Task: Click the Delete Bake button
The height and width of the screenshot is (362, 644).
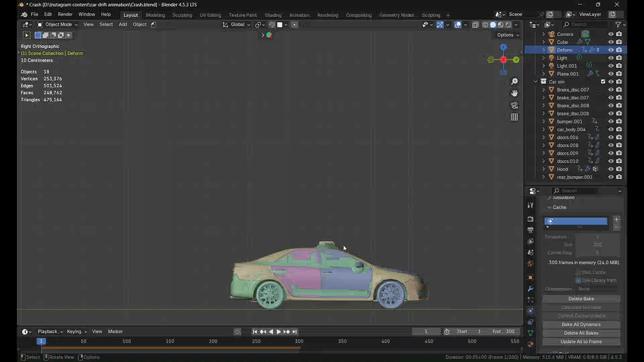Action: click(581, 299)
